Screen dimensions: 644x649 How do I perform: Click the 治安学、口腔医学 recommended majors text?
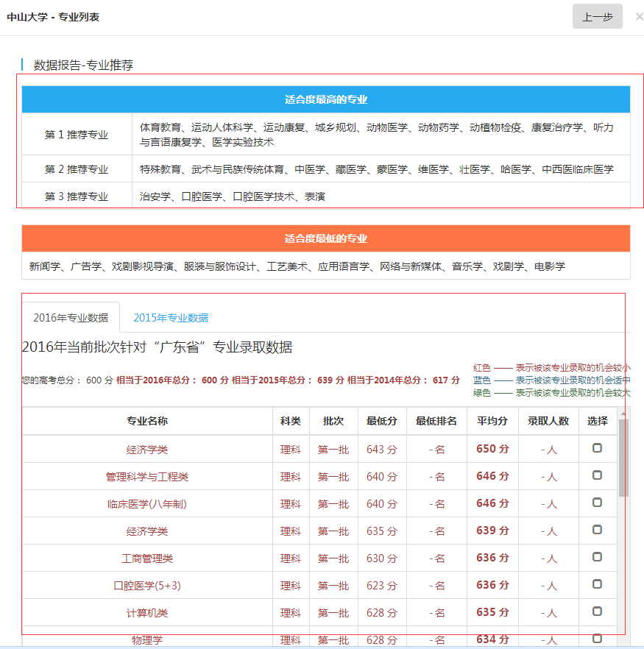coord(232,196)
